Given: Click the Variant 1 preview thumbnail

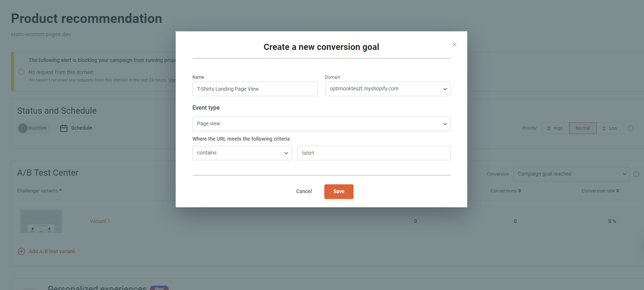Looking at the screenshot, I should point(41,221).
